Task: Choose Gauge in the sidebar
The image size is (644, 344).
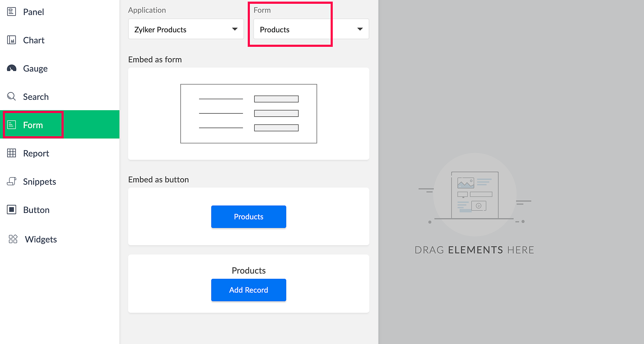Action: [35, 69]
